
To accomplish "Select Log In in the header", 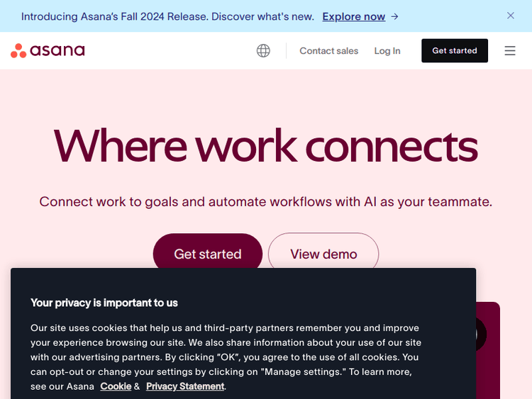I will pyautogui.click(x=387, y=51).
